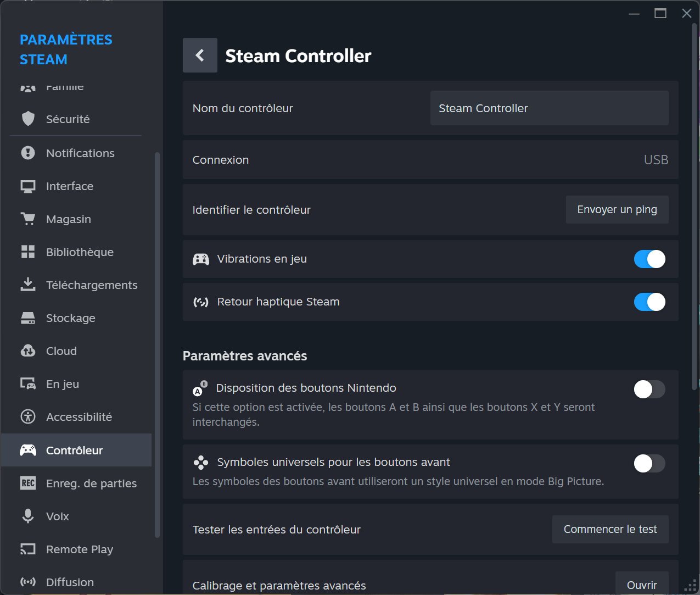Click the Envoyer un ping button
Image resolution: width=700 pixels, height=595 pixels.
click(617, 209)
